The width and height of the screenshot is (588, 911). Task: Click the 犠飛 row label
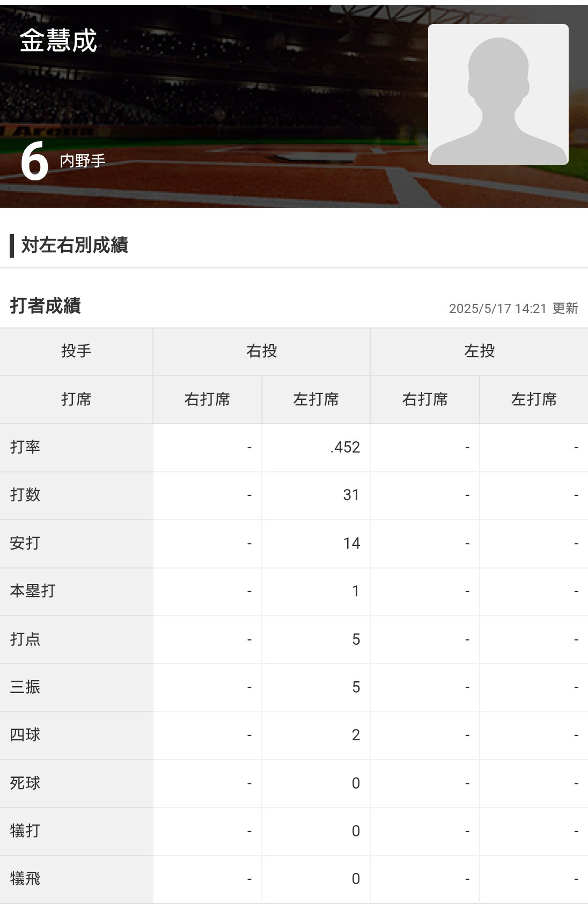(25, 879)
